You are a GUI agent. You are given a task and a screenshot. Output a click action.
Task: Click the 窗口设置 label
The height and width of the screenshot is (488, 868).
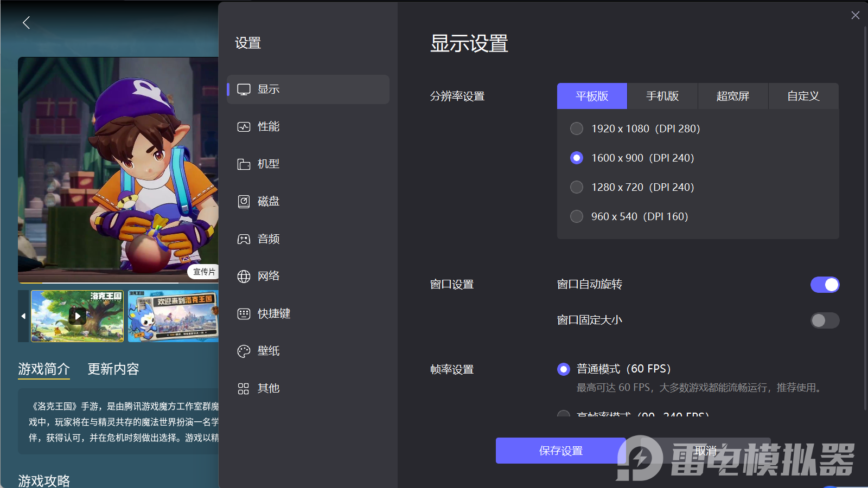[x=452, y=285]
